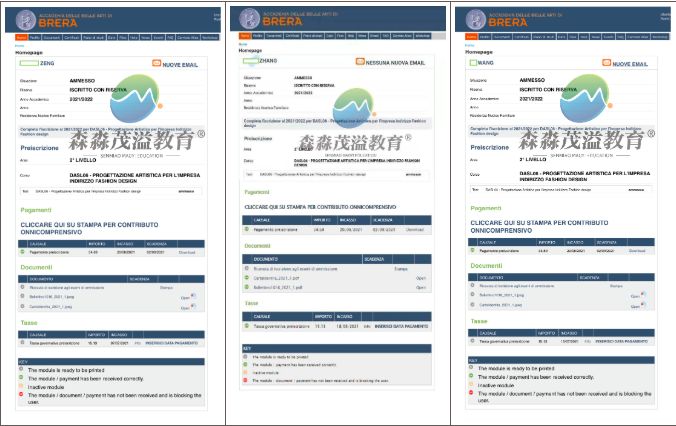This screenshot has width=676, height=426.
Task: Click file icon beside Cartaidentita Open in WANG page
Action: (x=643, y=304)
